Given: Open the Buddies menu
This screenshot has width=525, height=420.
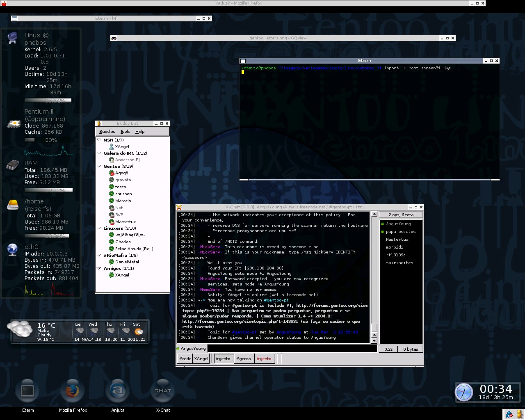Looking at the screenshot, I should pyautogui.click(x=107, y=132).
